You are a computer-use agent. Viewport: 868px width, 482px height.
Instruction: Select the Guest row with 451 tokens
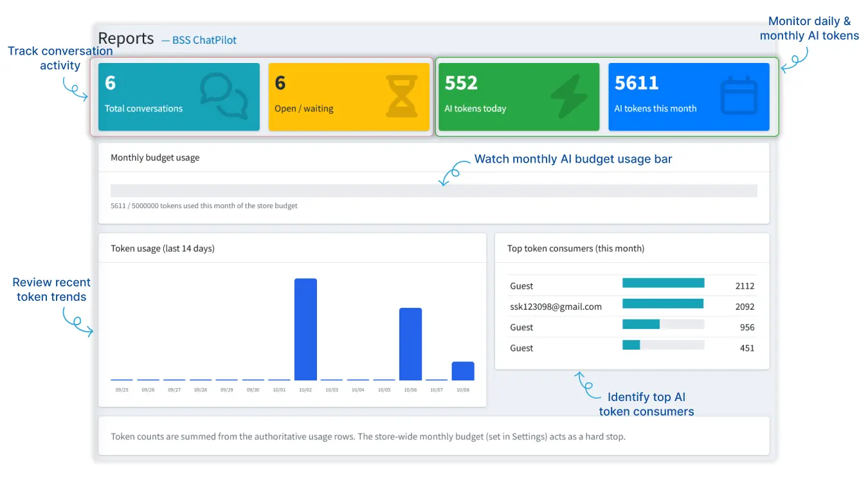(632, 347)
